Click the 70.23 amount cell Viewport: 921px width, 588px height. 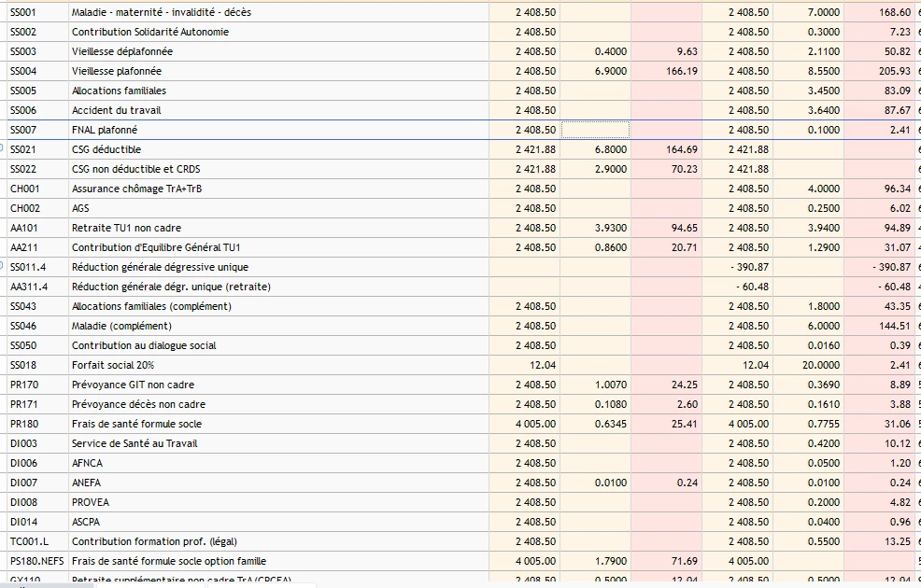[x=666, y=169]
